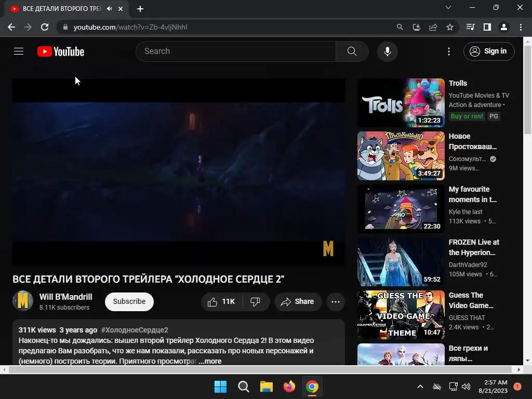532x399 pixels.
Task: Bookmark this tab with star
Action: pyautogui.click(x=450, y=27)
